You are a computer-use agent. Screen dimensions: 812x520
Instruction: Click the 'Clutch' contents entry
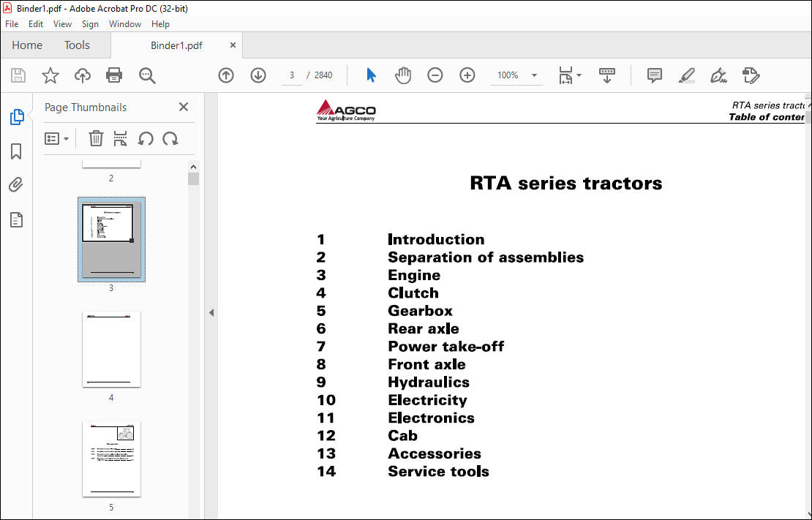(413, 293)
